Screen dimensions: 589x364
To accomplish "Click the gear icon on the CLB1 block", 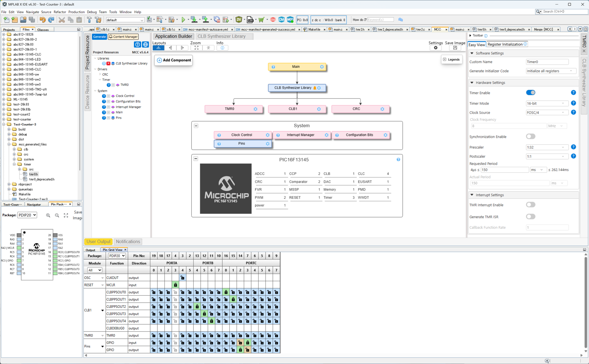I will click(x=319, y=109).
